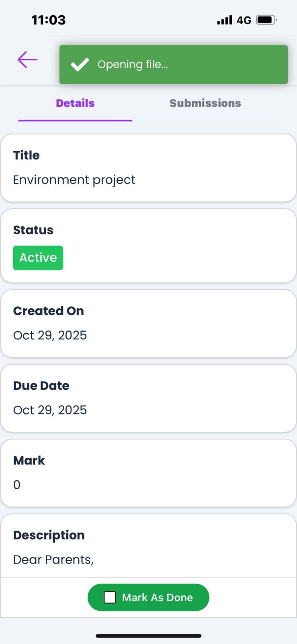Switch to the Submissions tab
This screenshot has height=644, width=297.
click(x=205, y=103)
